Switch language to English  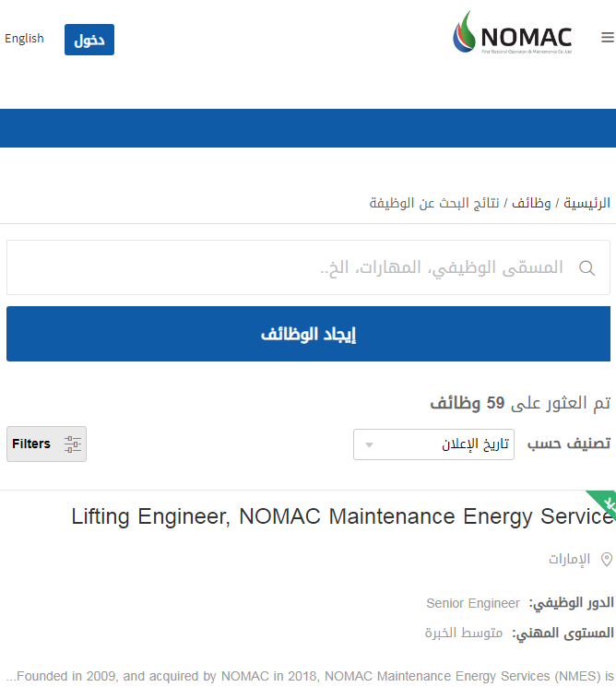coord(24,39)
